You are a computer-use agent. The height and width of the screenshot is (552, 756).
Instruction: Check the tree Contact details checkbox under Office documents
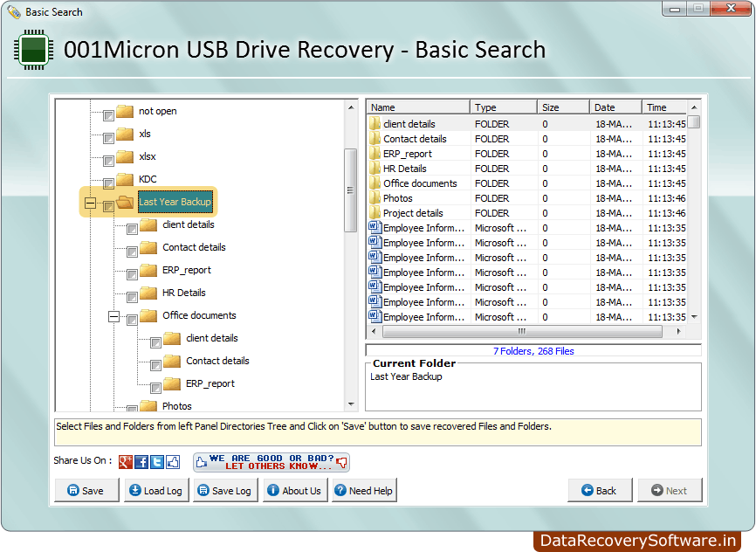(x=155, y=365)
